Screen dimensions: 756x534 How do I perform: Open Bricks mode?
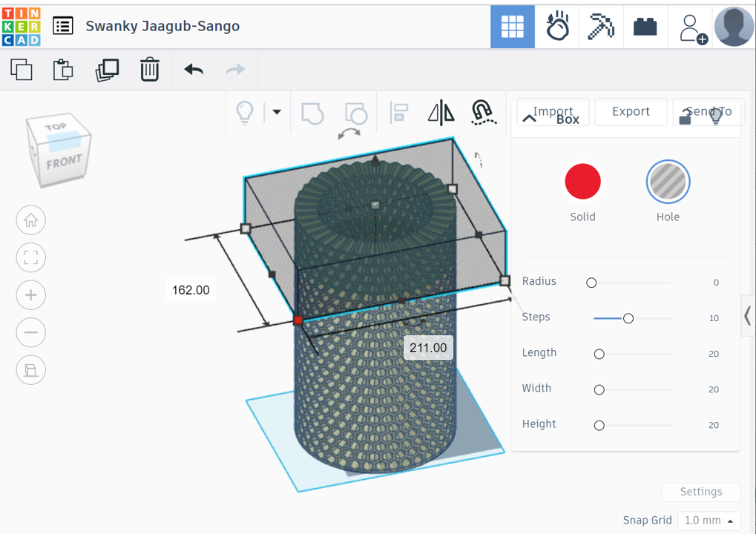click(x=645, y=27)
